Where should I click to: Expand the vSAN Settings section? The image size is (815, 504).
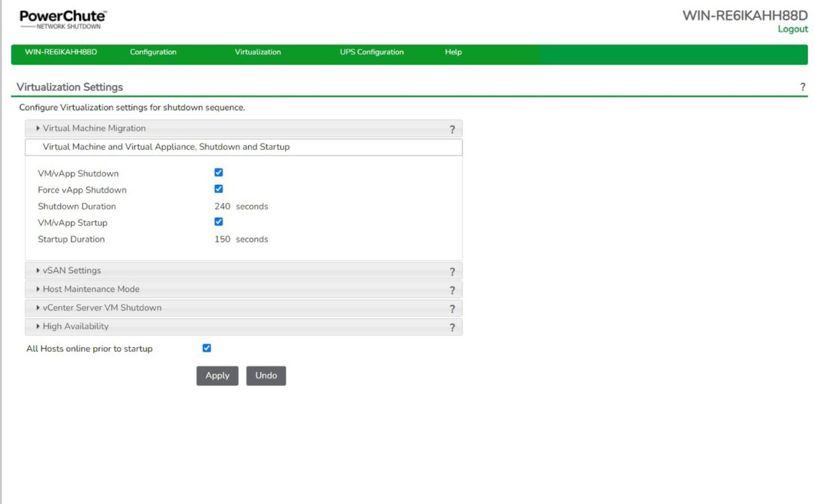point(71,271)
